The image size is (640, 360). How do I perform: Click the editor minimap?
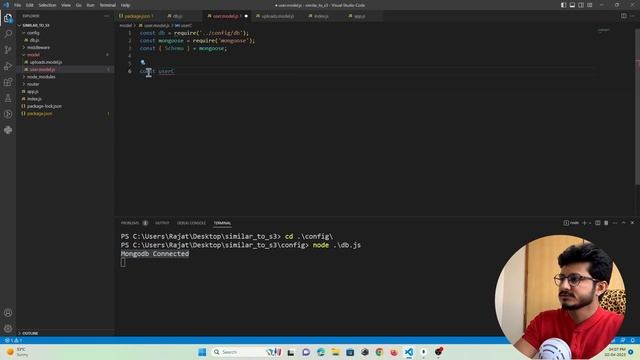point(604,31)
